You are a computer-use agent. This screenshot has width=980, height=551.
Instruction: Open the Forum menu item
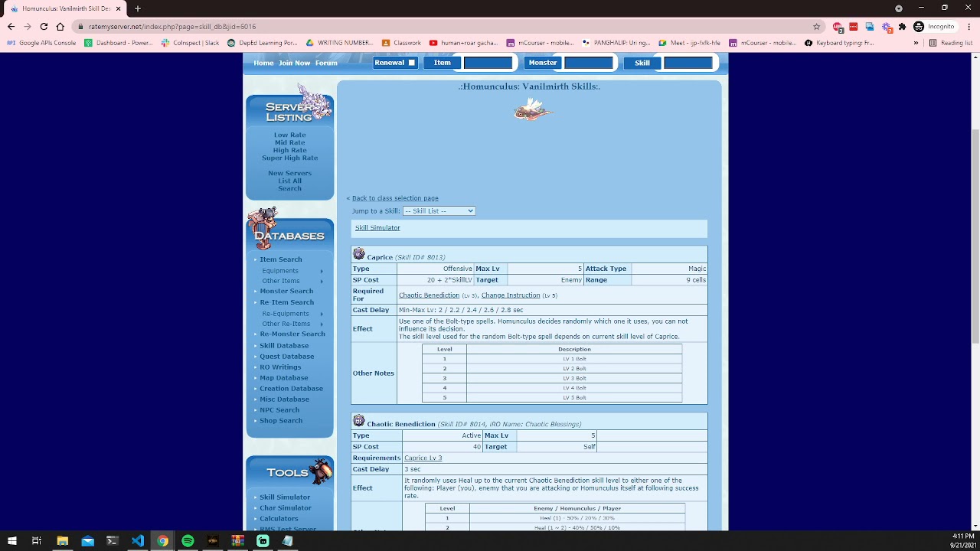326,63
